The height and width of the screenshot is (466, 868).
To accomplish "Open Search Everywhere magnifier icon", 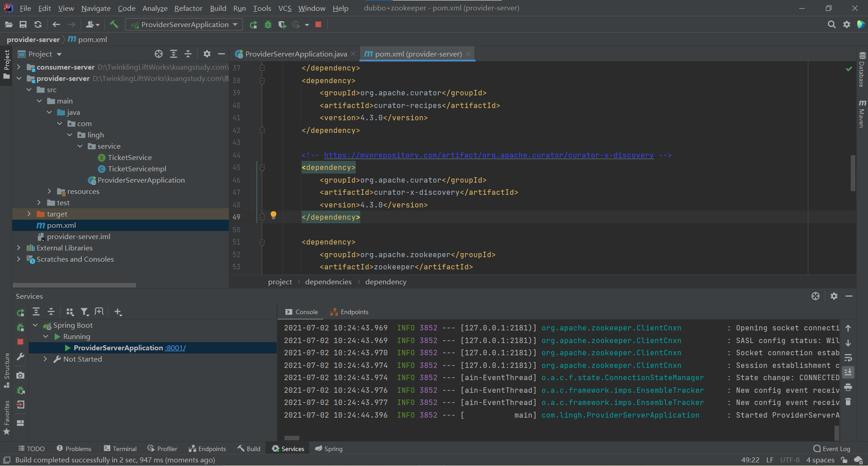I will [831, 24].
